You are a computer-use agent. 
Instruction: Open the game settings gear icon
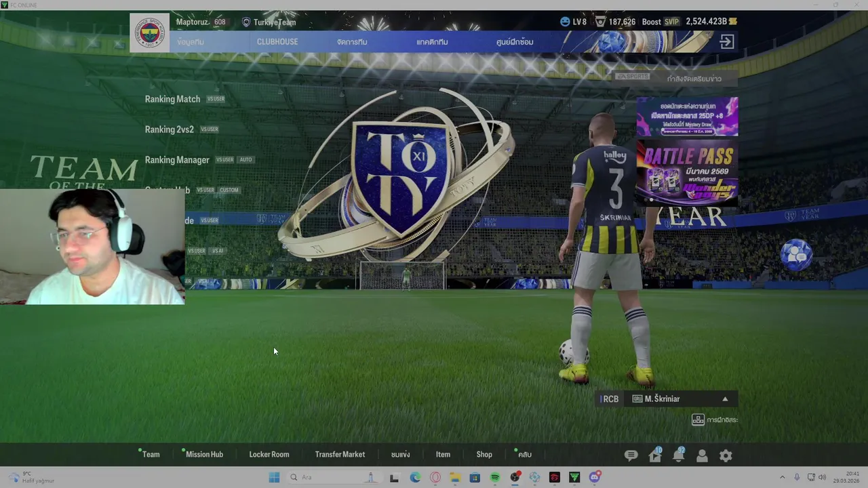[726, 456]
